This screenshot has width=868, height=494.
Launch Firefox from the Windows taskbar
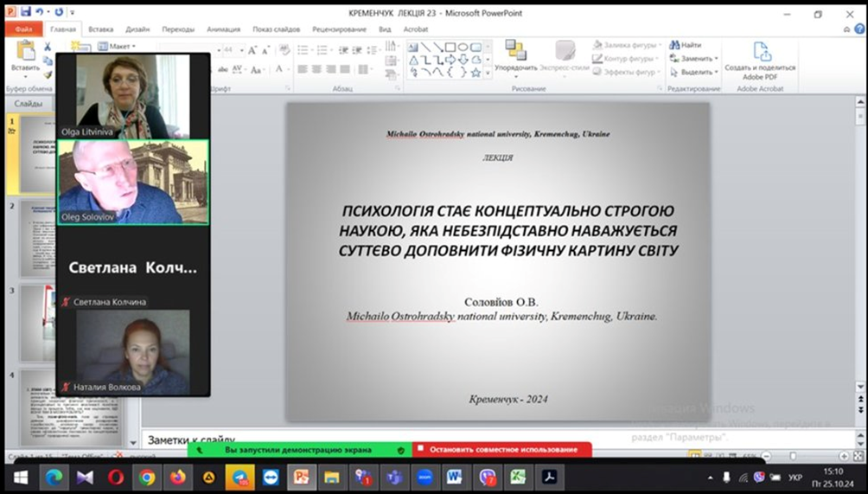[178, 477]
